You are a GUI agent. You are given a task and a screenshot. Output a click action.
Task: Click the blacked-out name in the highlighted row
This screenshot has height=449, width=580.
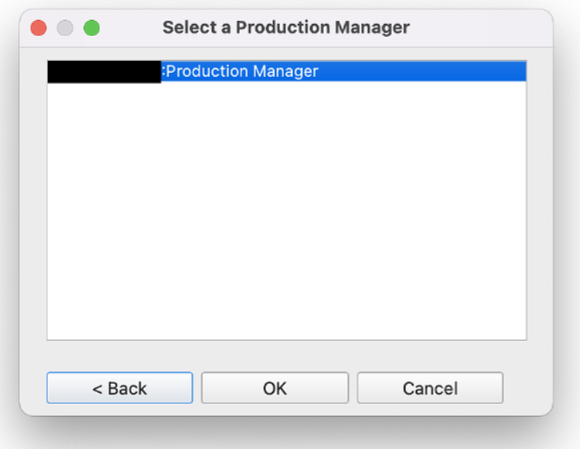104,72
